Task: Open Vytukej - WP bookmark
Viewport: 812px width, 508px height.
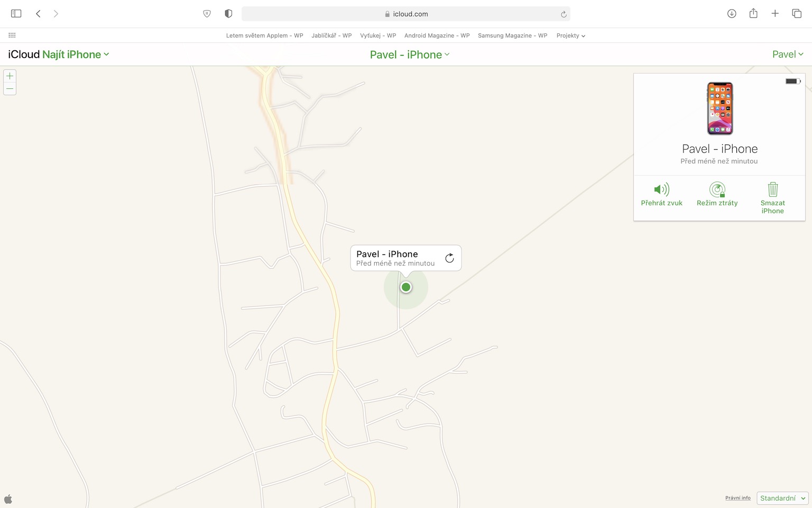Action: click(378, 35)
